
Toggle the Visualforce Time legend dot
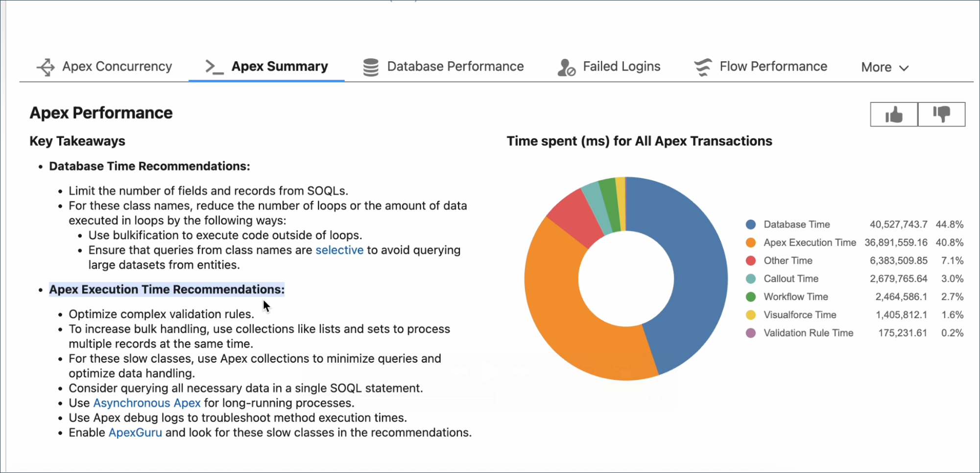click(x=750, y=315)
